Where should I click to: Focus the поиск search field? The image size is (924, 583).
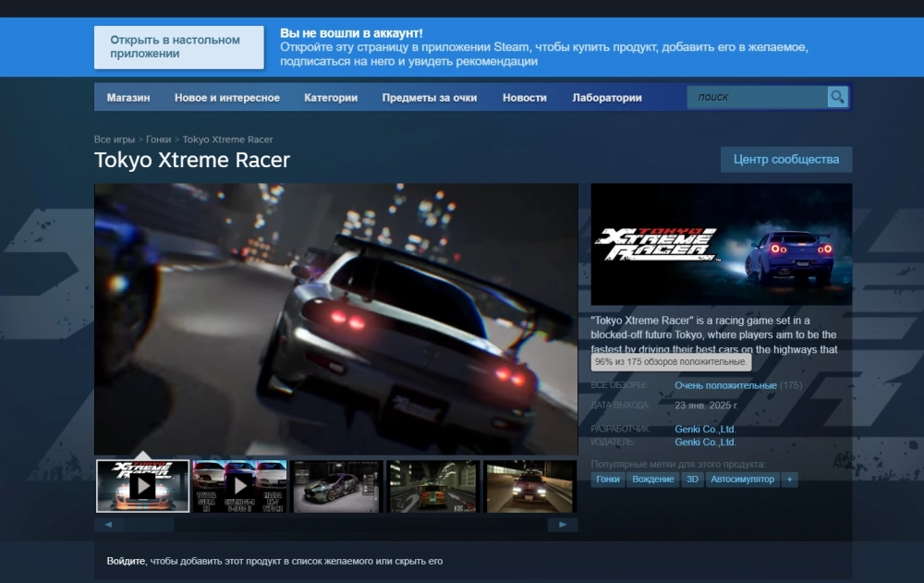tap(757, 97)
